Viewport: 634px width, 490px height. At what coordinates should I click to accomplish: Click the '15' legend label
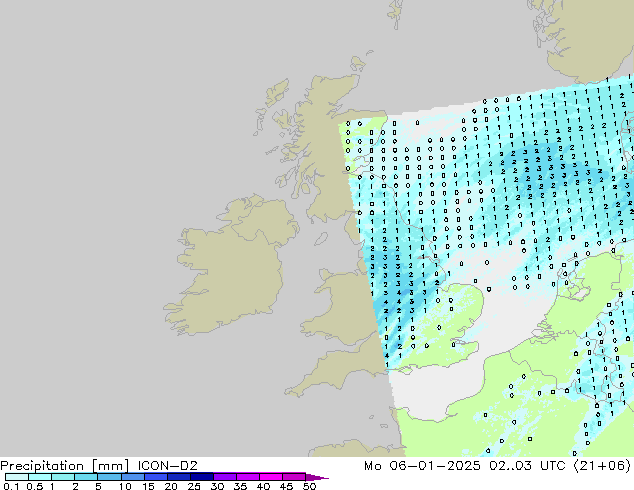(x=148, y=486)
